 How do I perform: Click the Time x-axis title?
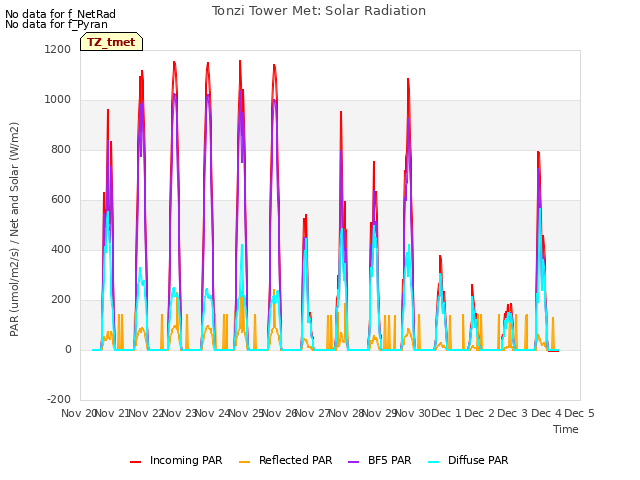(x=566, y=429)
